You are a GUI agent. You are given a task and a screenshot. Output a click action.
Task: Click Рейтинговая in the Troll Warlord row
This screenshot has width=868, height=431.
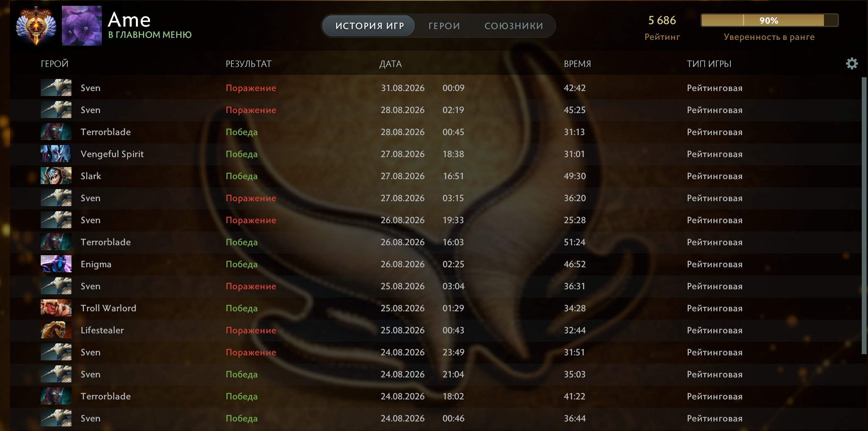click(x=715, y=308)
